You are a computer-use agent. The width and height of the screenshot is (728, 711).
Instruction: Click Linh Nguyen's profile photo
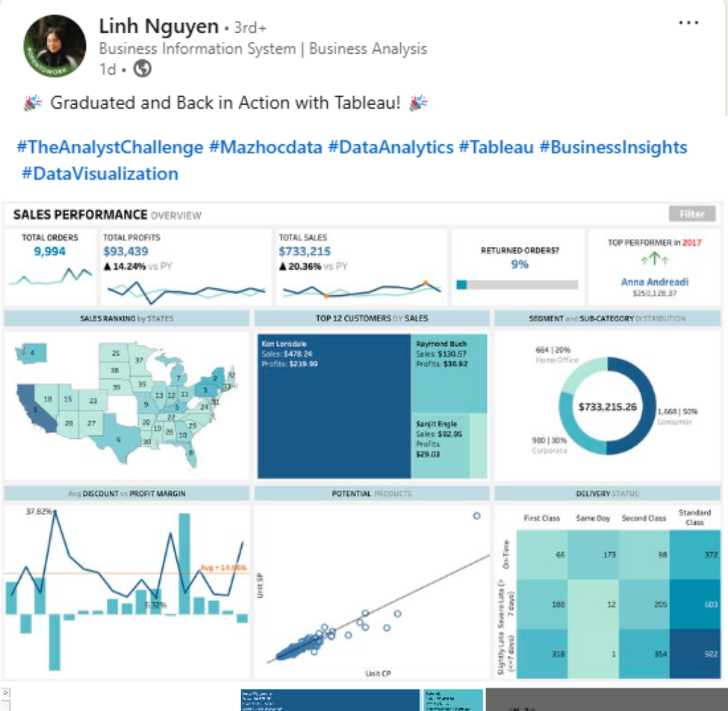pyautogui.click(x=55, y=45)
